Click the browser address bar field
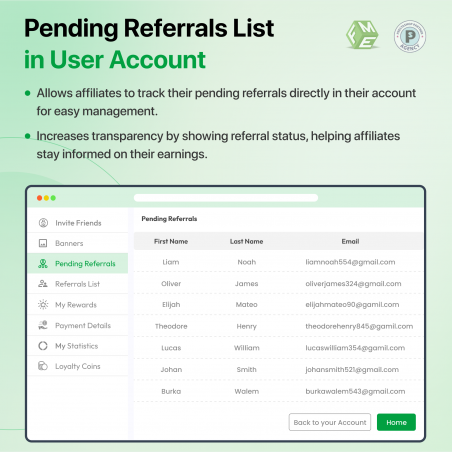Viewport: 452px width, 452px height. point(226,198)
